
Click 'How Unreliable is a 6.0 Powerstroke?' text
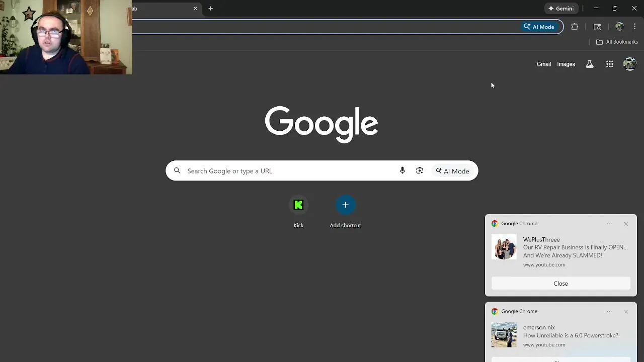pos(571,335)
